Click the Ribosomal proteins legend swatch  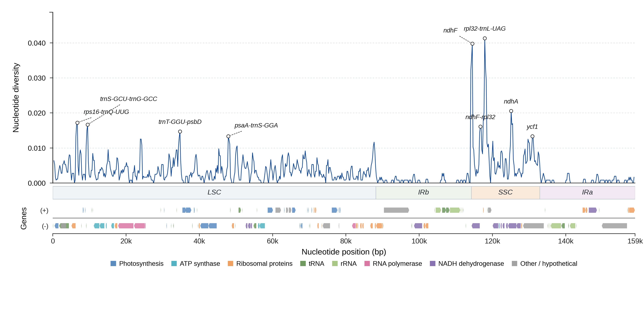tap(231, 264)
